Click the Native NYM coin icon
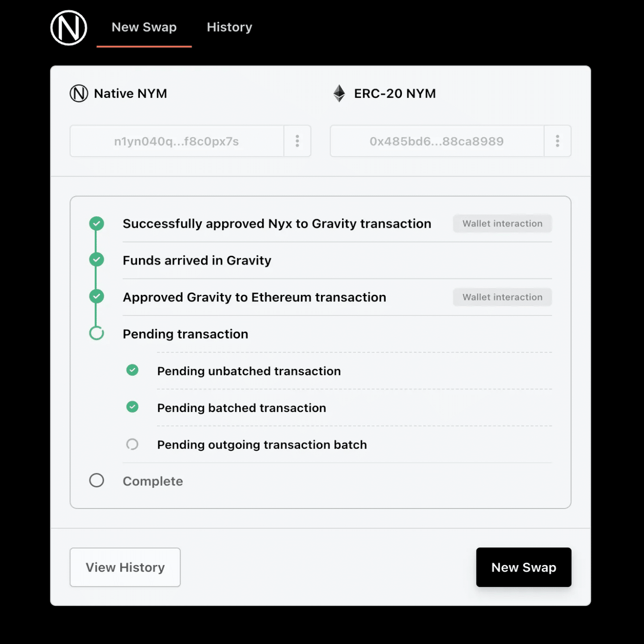 (78, 93)
